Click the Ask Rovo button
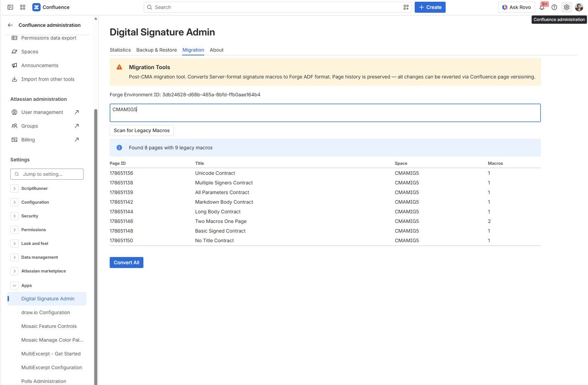588x385 pixels. (x=516, y=7)
